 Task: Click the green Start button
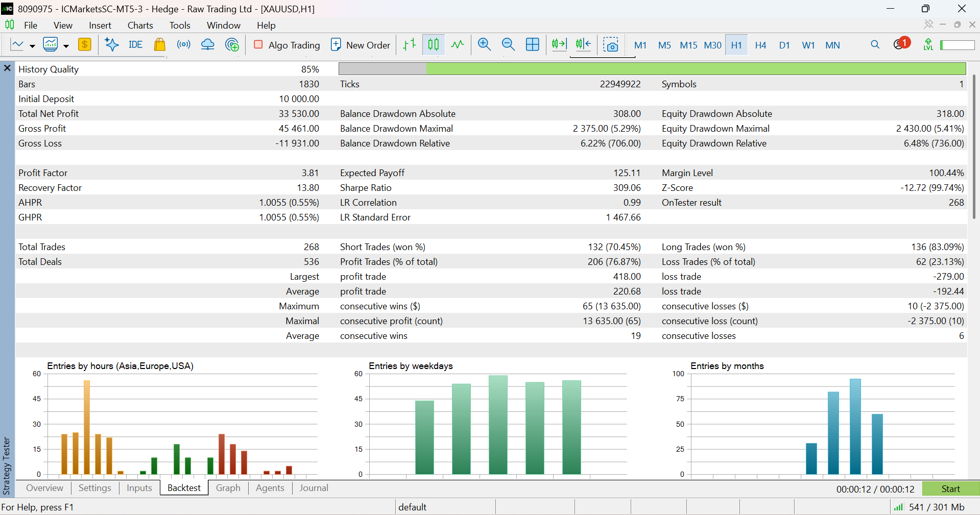click(x=950, y=489)
